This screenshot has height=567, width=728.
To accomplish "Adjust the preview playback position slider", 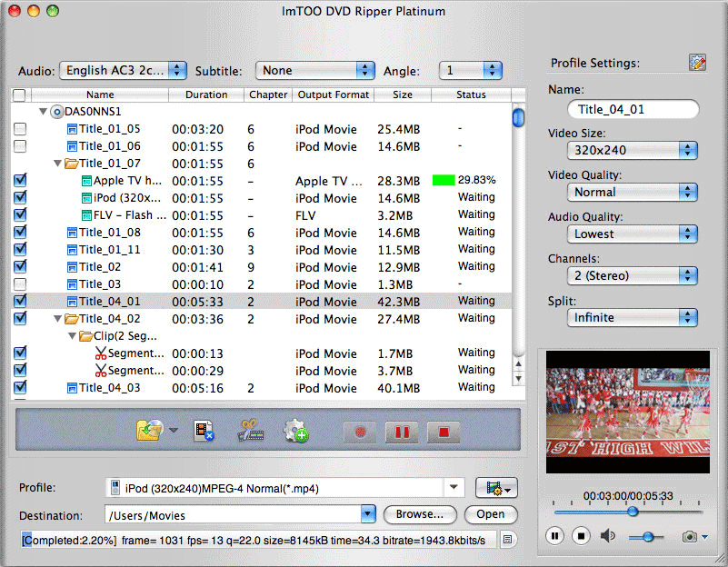I will (x=633, y=512).
